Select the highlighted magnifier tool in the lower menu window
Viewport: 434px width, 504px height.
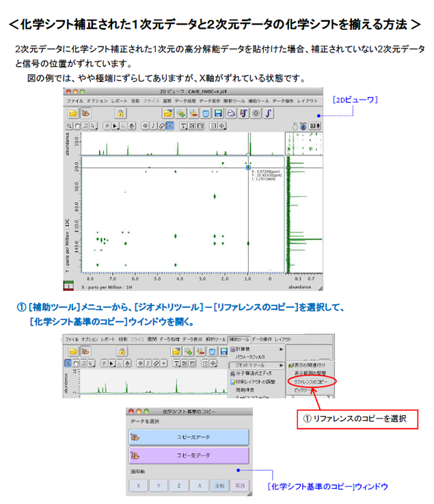pyautogui.click(x=68, y=363)
